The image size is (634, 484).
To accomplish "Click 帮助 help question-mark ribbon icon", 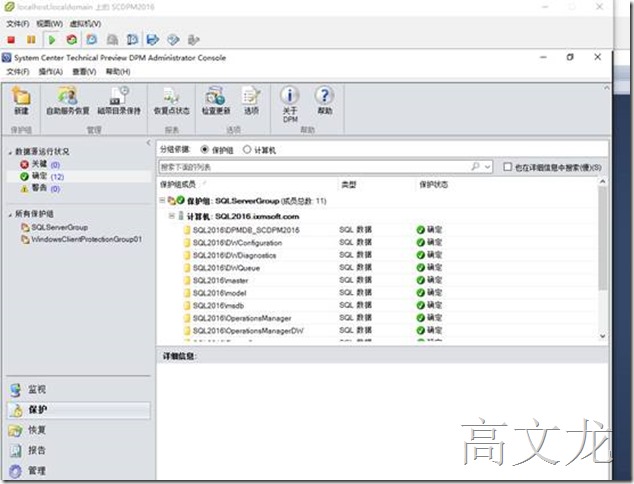I will coord(325,101).
